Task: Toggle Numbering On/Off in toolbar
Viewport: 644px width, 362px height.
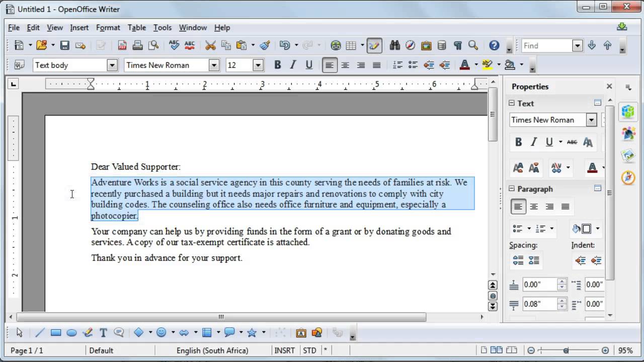Action: (x=397, y=65)
